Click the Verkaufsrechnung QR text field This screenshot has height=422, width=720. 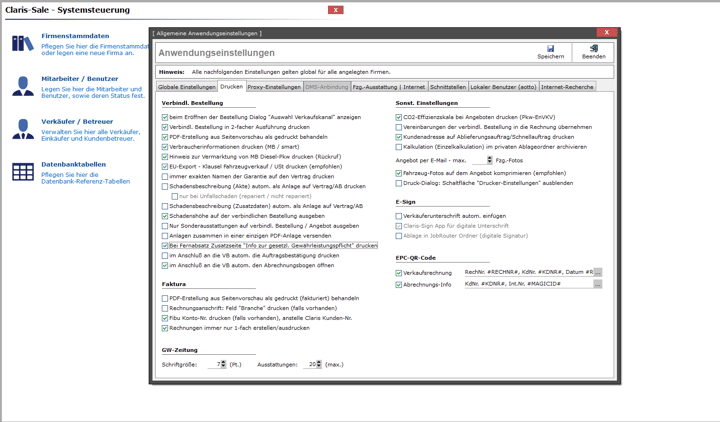529,272
